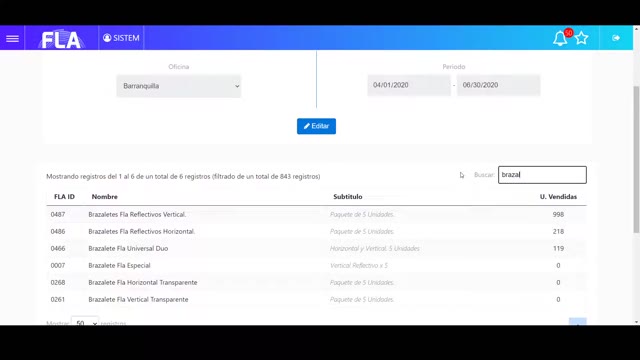Click the Editar button
The height and width of the screenshot is (360, 640).
point(316,126)
